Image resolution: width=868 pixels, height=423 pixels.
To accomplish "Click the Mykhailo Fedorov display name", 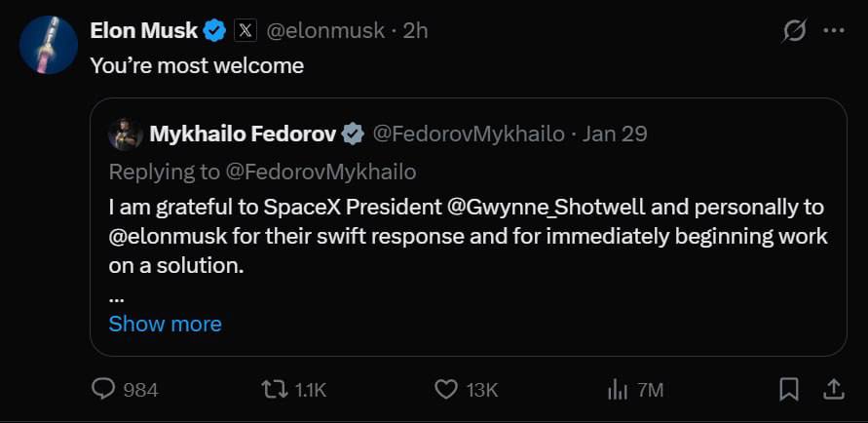I will 243,134.
